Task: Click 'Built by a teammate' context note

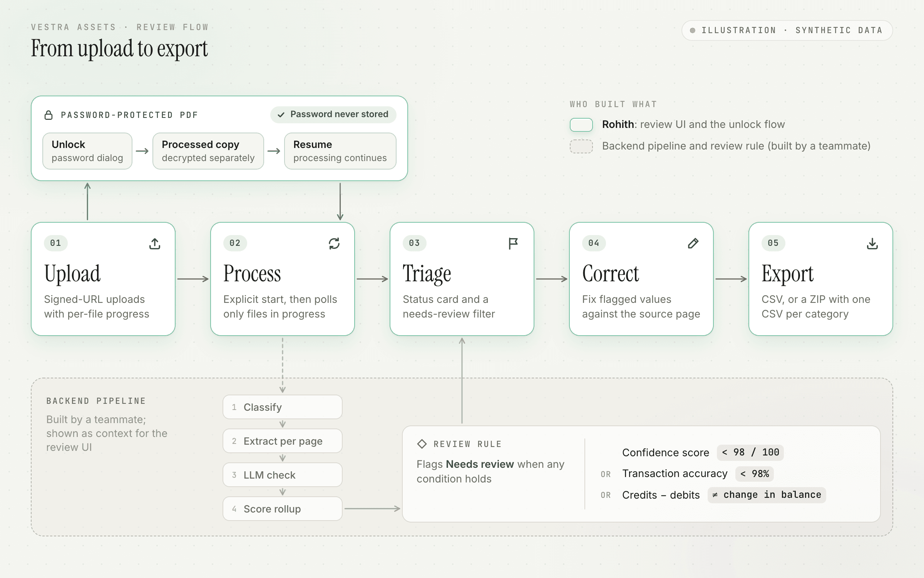Action: coord(107,434)
